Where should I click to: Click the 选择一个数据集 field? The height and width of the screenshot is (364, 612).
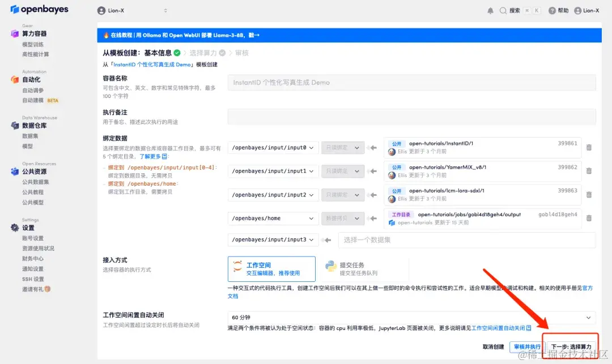[x=467, y=239]
